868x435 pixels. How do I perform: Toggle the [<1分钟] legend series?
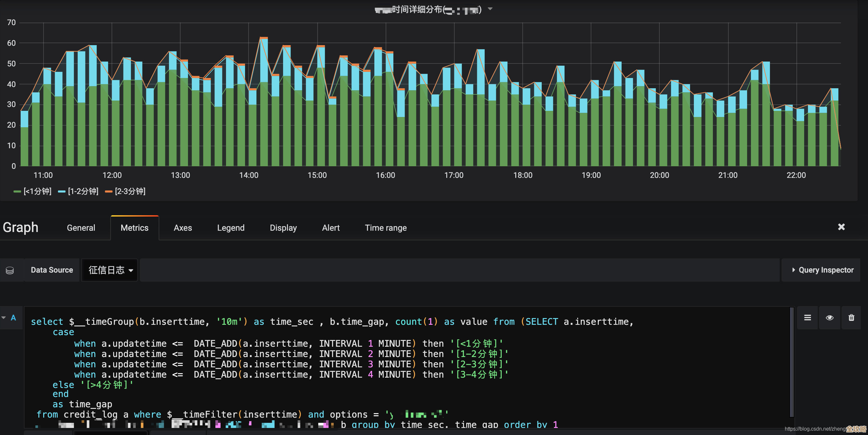pyautogui.click(x=37, y=191)
